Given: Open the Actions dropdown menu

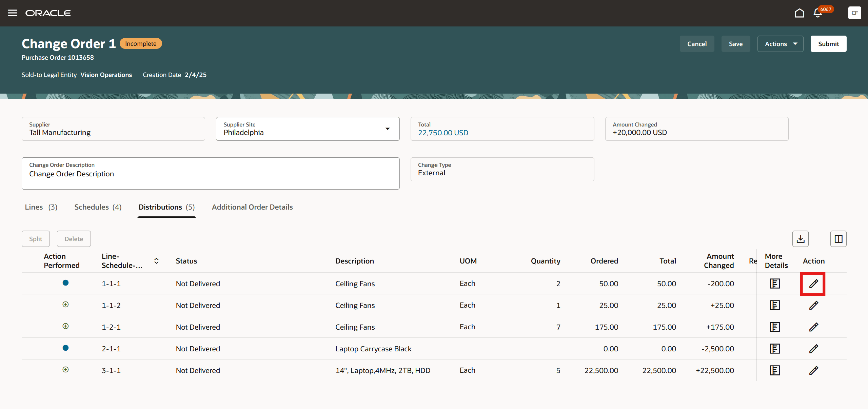Looking at the screenshot, I should pyautogui.click(x=780, y=44).
